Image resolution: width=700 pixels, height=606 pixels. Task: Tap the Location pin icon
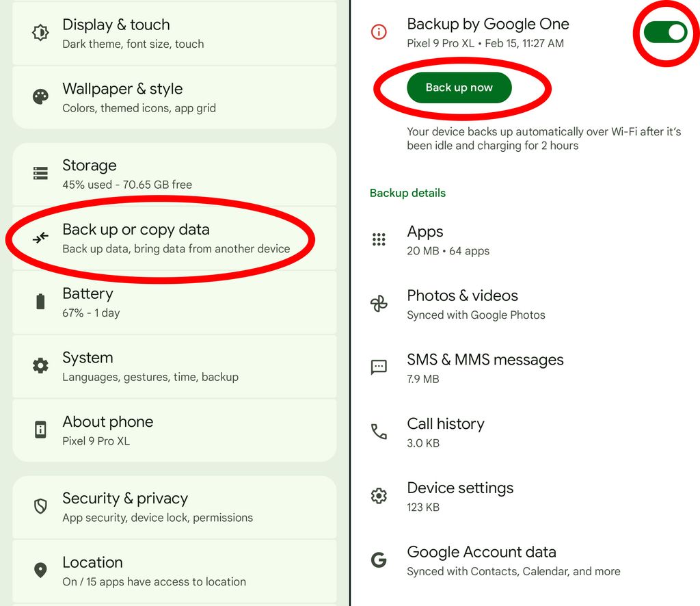[x=40, y=570]
